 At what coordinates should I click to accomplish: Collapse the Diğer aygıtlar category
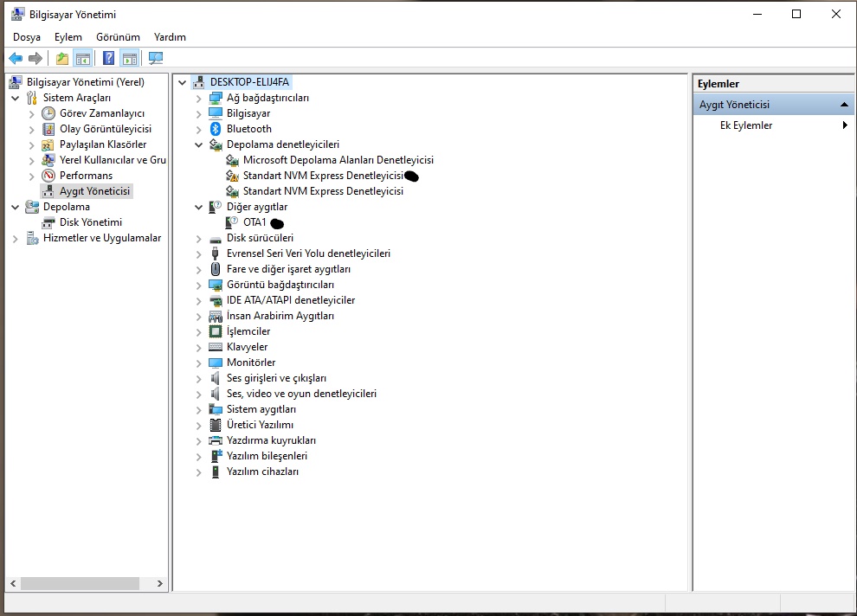coord(199,207)
